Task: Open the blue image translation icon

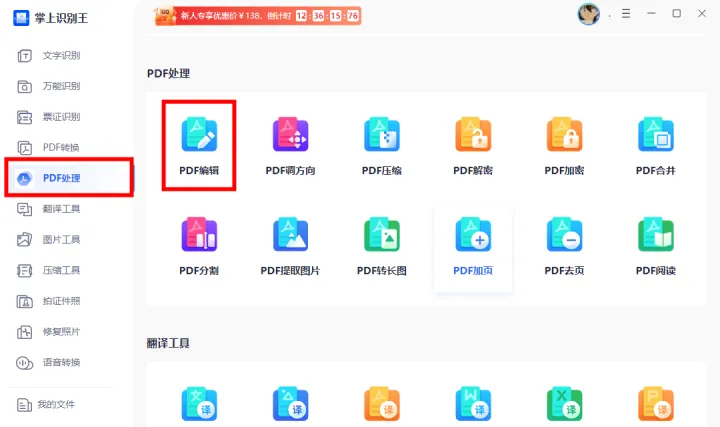Action: 290,404
